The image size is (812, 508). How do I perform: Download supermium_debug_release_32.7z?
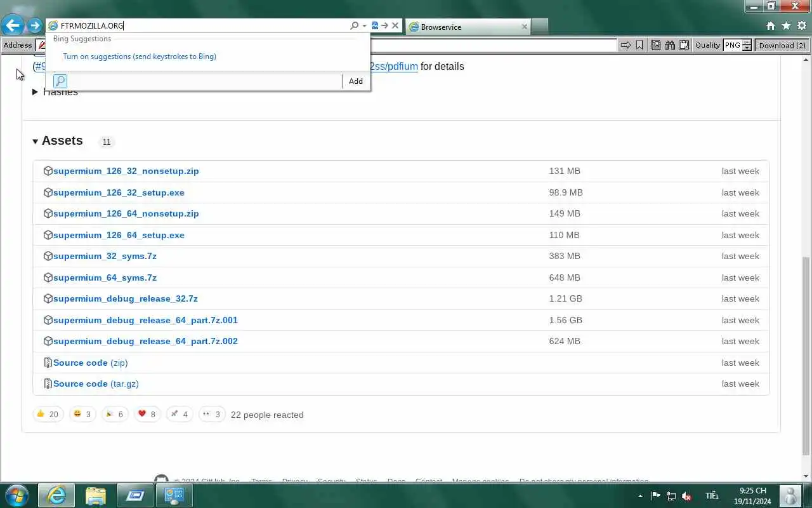pos(126,298)
